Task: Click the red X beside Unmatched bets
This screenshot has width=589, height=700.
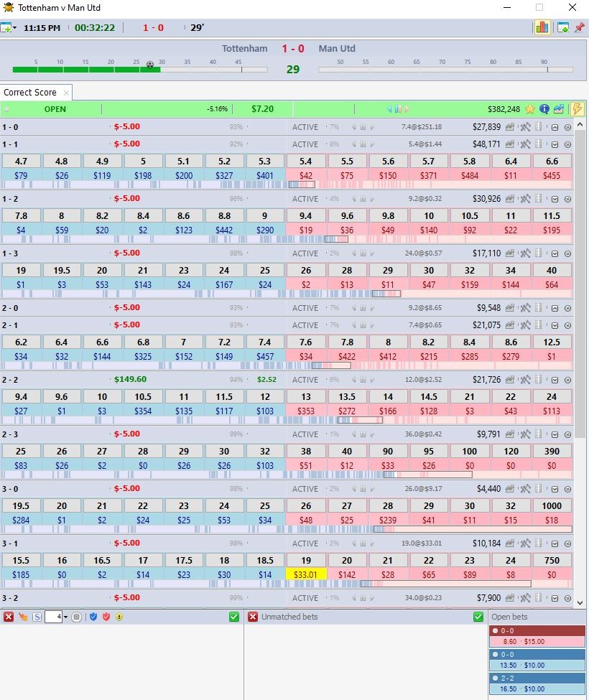Action: point(253,617)
